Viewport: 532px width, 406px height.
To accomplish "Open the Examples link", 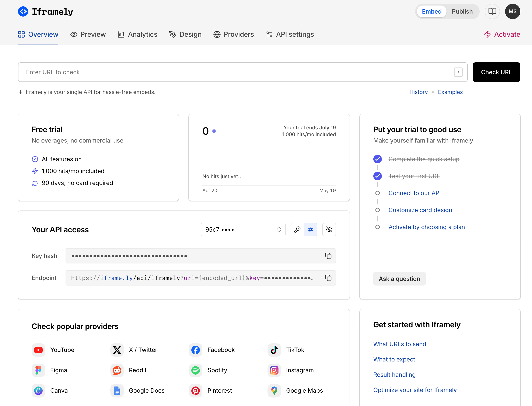I will (x=450, y=92).
